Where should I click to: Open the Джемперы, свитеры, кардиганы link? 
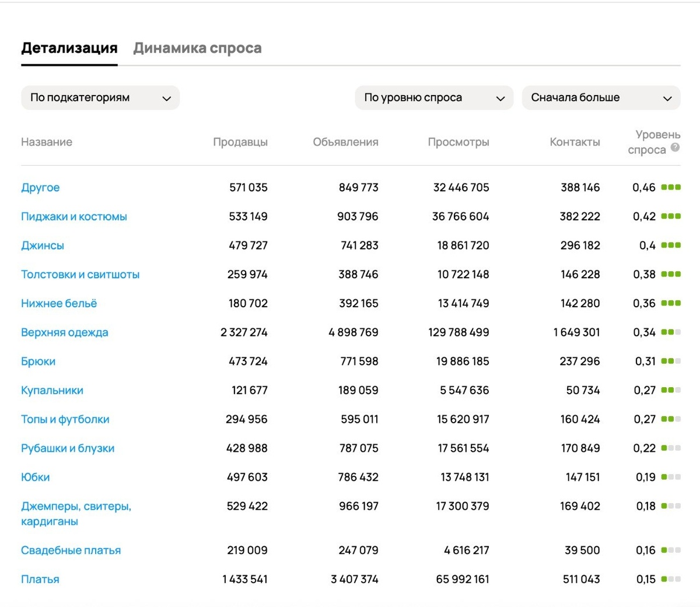[x=76, y=514]
